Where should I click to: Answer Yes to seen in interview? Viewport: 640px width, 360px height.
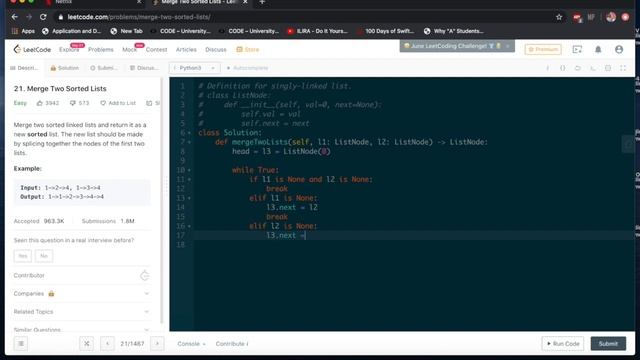point(22,256)
